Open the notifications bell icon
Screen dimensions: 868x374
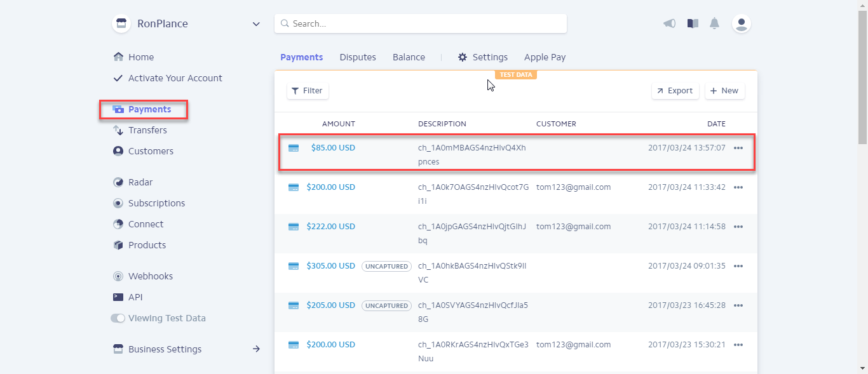[x=715, y=23]
